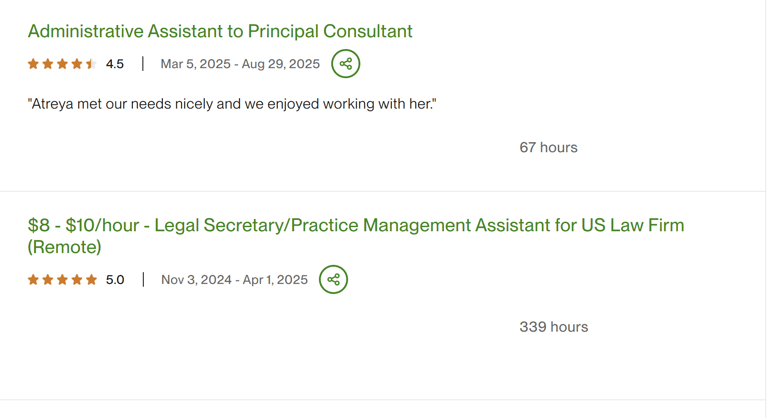Click the fifth star of 5.0 rating
This screenshot has height=418, width=768.
(92, 280)
